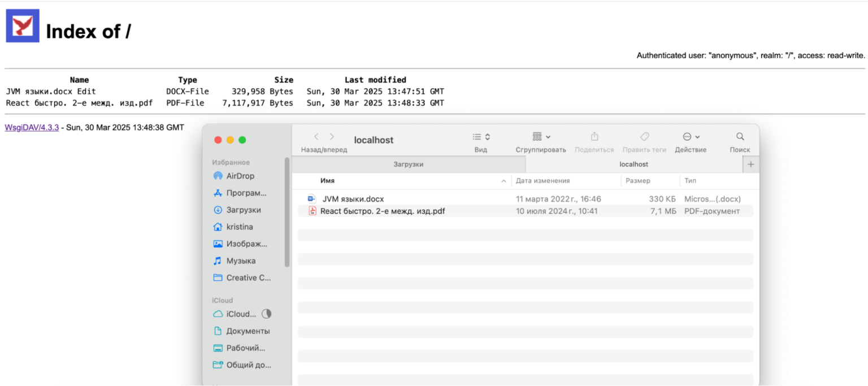This screenshot has width=868, height=386.
Task: Click the Править теги tag icon
Action: pos(644,136)
